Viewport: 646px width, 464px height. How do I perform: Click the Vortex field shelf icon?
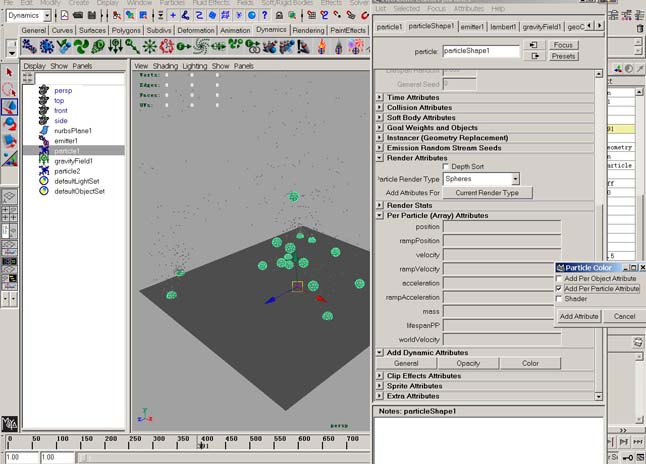pos(201,47)
